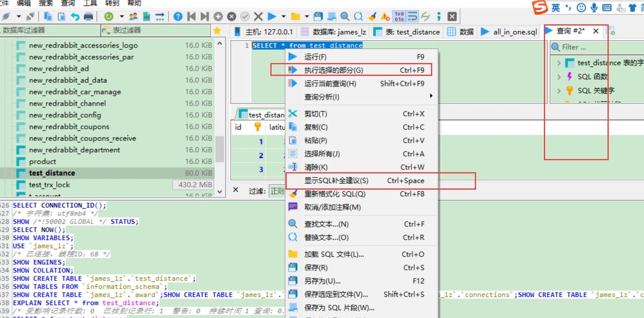Click the undo arrow icon in toolbar

coord(75,17)
